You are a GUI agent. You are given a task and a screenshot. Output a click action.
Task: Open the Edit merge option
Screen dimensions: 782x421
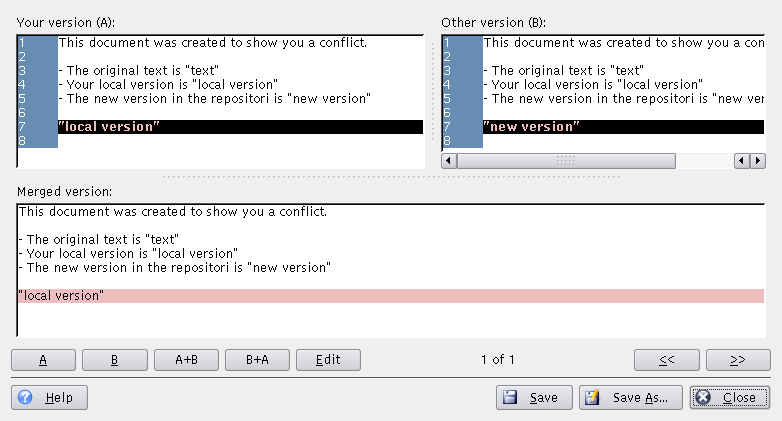click(328, 360)
